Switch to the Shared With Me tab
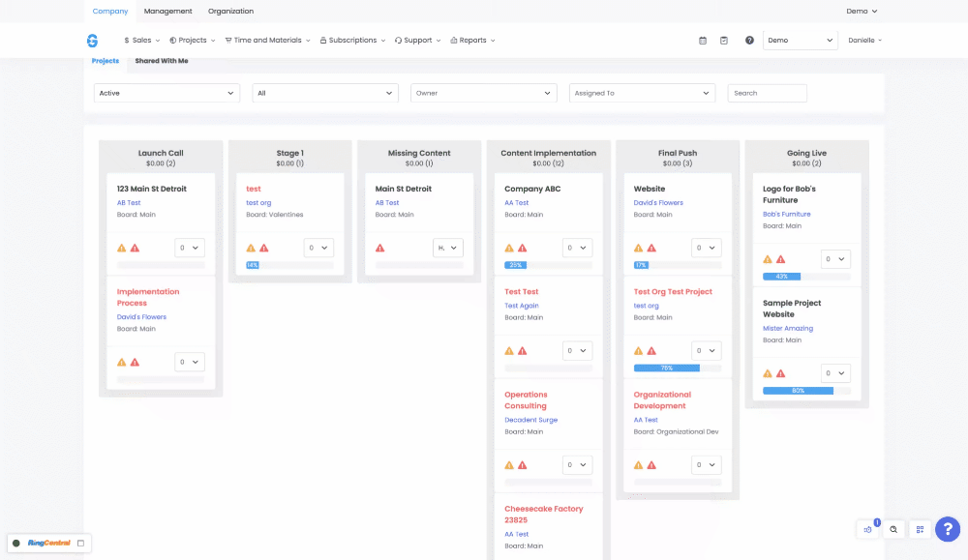 point(162,61)
